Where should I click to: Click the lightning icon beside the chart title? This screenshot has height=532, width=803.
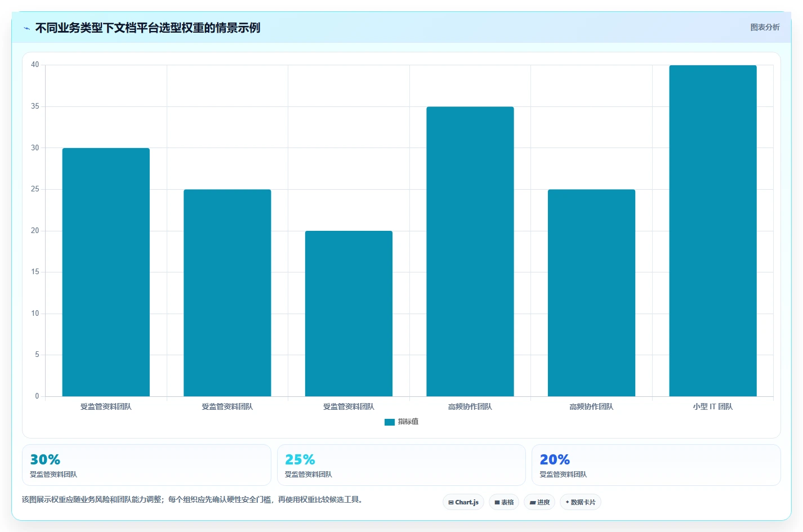pos(26,28)
